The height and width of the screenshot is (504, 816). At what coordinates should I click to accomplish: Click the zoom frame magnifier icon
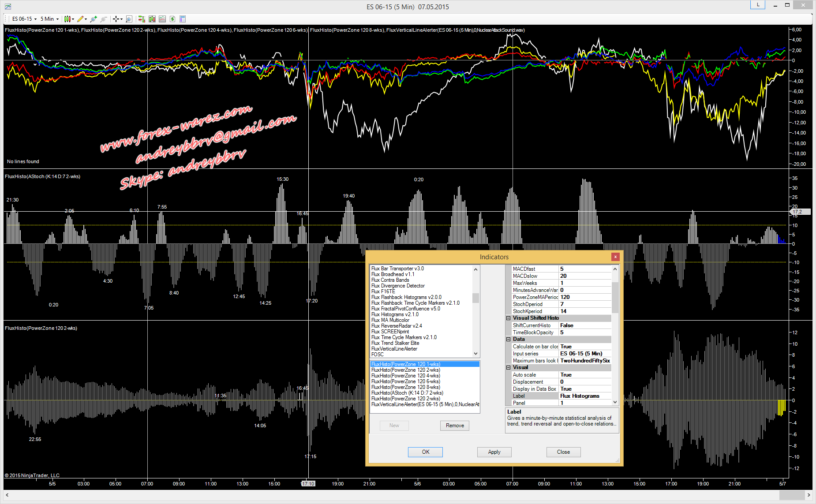[129, 19]
